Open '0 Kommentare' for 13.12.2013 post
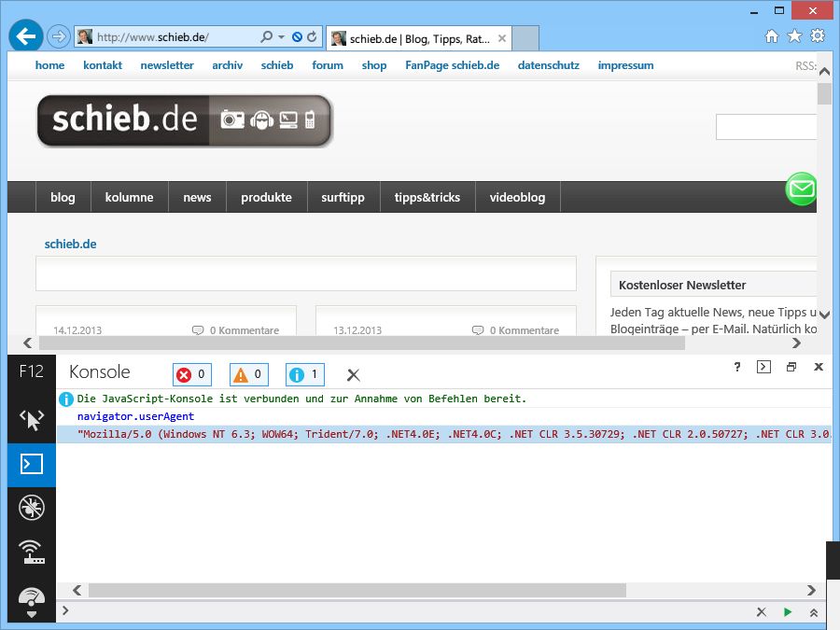 (x=515, y=330)
